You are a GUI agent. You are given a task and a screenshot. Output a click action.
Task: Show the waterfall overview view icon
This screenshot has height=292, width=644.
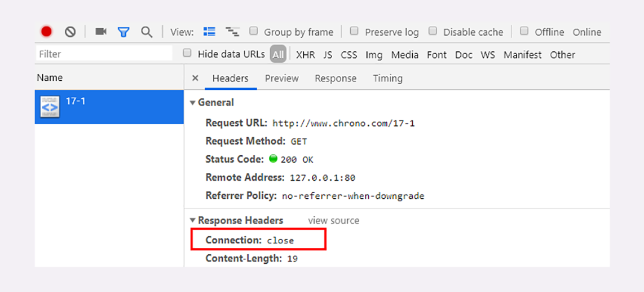pos(232,32)
